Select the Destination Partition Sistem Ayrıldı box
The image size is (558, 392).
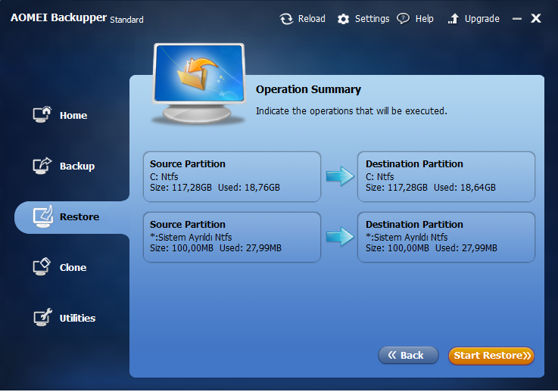click(x=446, y=238)
